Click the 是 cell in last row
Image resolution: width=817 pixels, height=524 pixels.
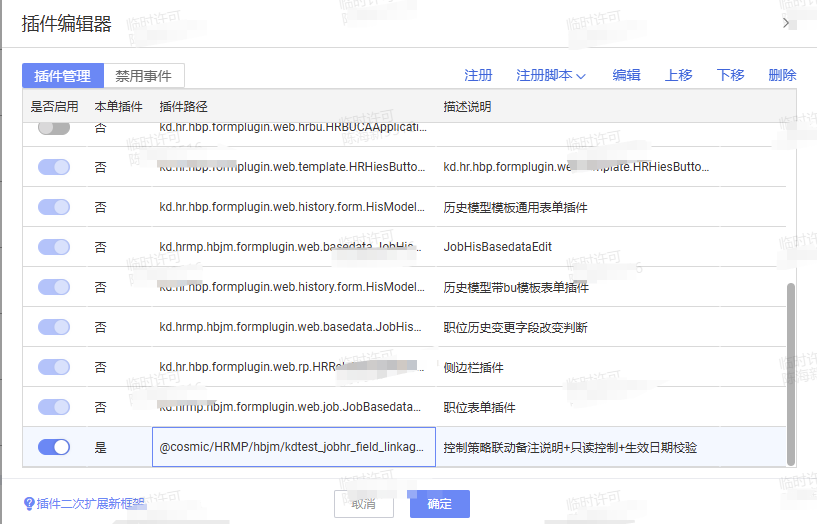pos(101,447)
